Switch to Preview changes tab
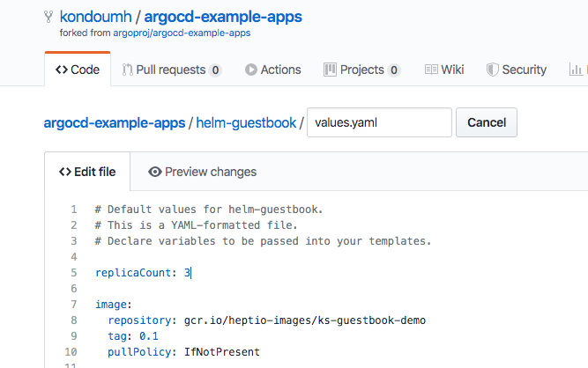Viewport: 588px width, 368px height. 202,172
